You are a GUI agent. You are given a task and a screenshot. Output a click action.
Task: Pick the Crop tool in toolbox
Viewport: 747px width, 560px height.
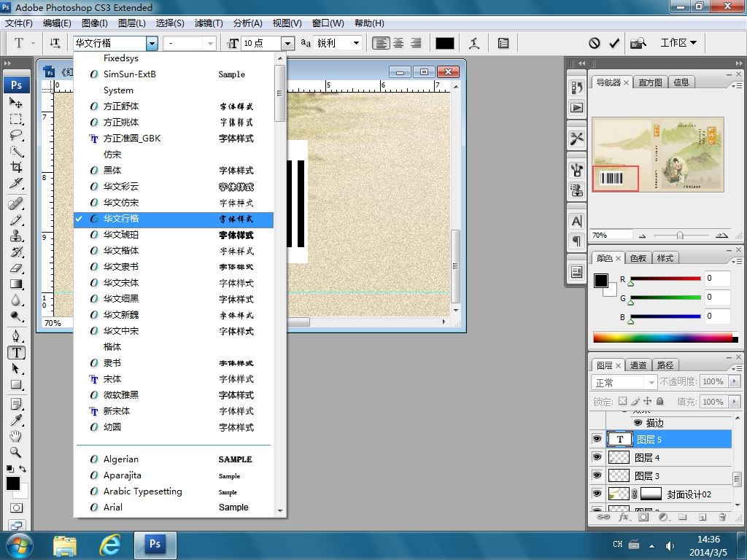(16, 167)
